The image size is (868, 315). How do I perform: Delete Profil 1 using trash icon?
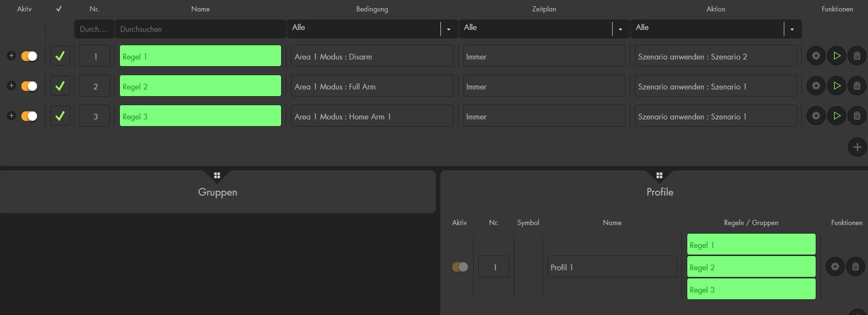point(856,266)
